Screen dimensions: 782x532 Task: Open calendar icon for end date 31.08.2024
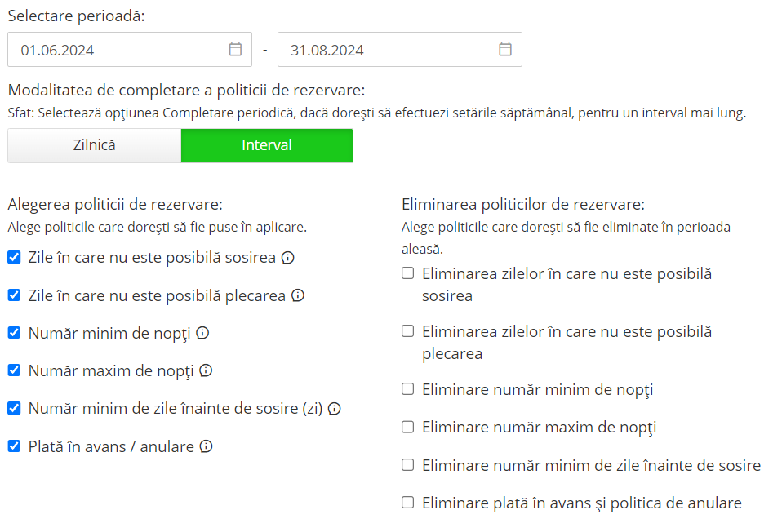(x=505, y=50)
